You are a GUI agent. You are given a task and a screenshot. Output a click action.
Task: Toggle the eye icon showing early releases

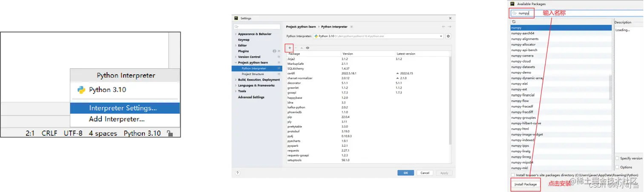pos(308,48)
